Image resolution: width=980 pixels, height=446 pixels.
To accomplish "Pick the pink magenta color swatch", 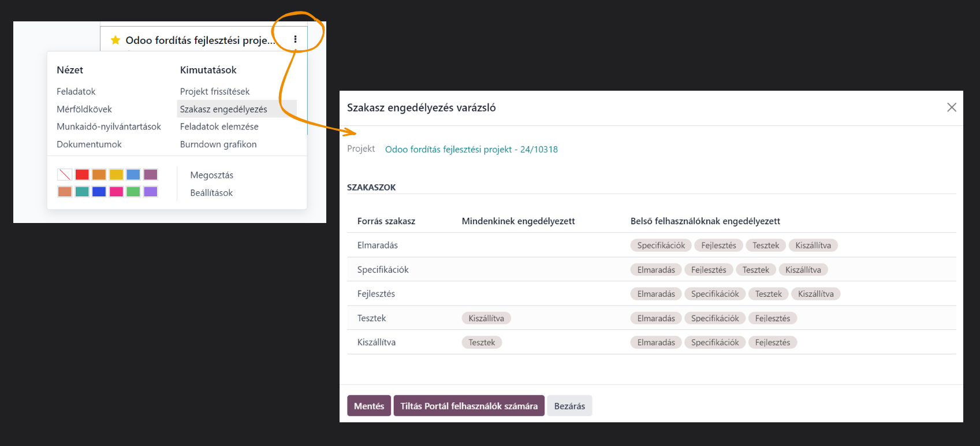I will [116, 192].
